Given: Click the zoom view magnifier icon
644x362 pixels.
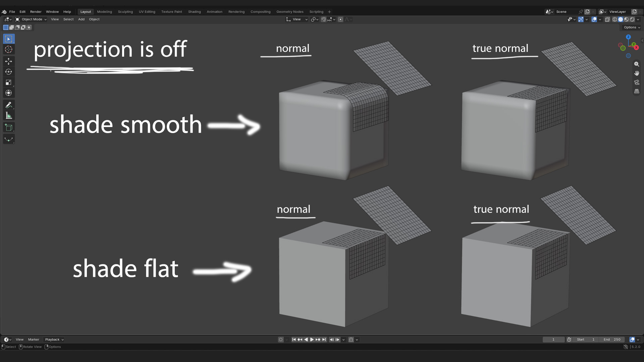Looking at the screenshot, I should [636, 64].
